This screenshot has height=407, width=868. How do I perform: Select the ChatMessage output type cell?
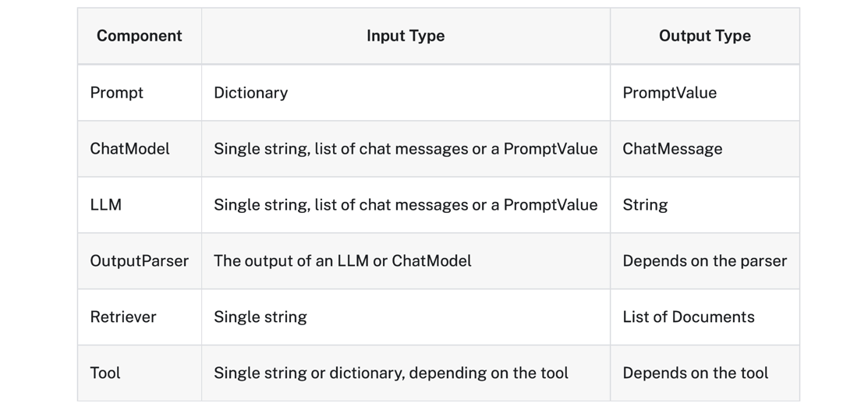(x=705, y=149)
